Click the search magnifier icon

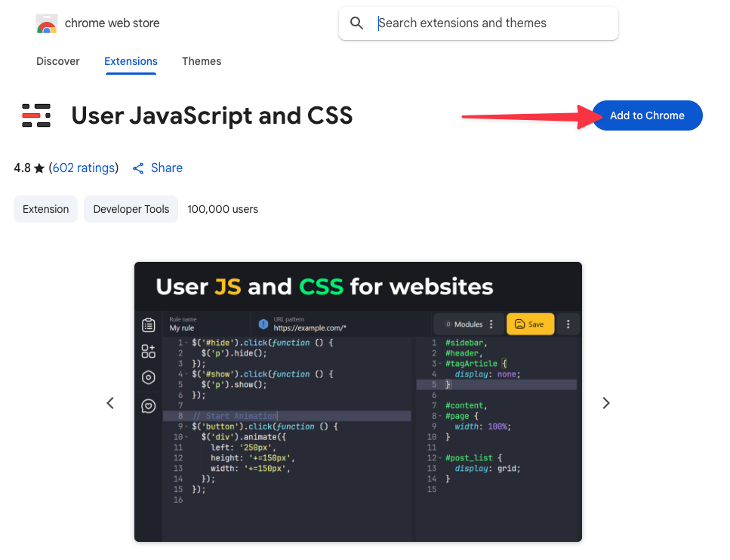[356, 23]
